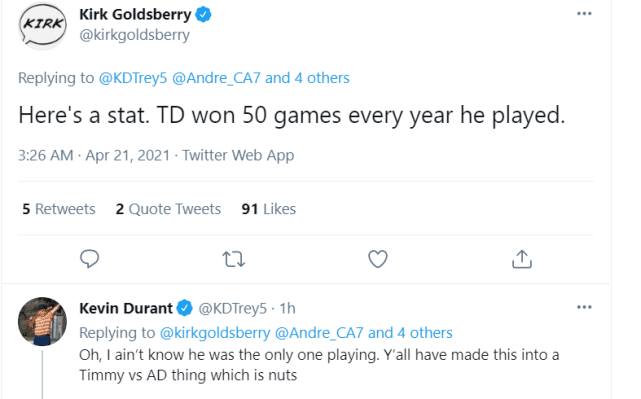The height and width of the screenshot is (399, 641).
Task: Open Kirk Goldsberry's profile avatar
Action: tap(43, 26)
